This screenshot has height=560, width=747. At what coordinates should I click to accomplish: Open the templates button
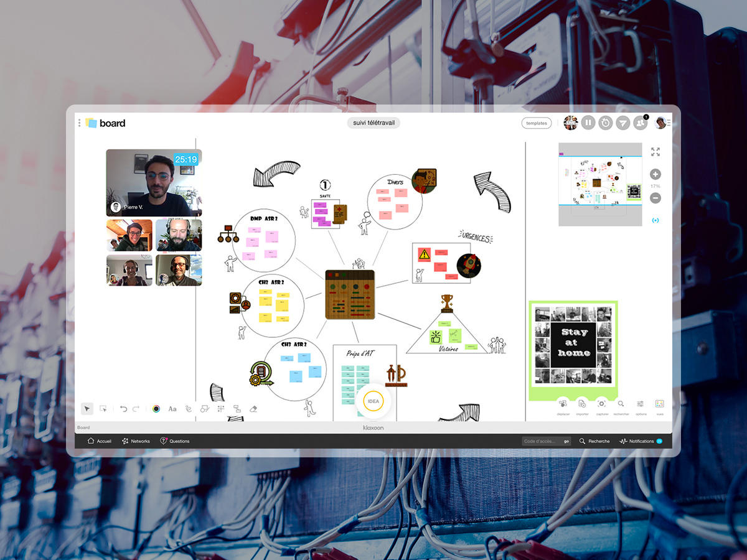point(537,123)
